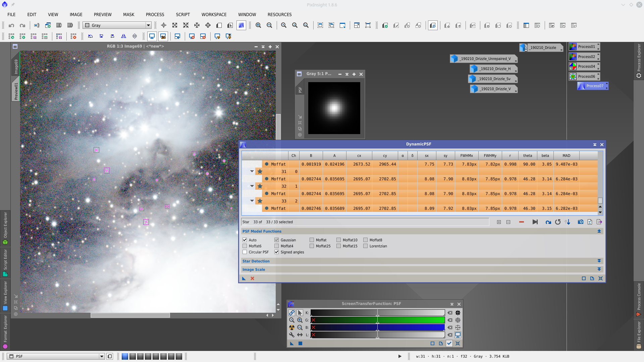Open the Gray channel dropdown in toolbar
This screenshot has height=362, width=644.
148,25
